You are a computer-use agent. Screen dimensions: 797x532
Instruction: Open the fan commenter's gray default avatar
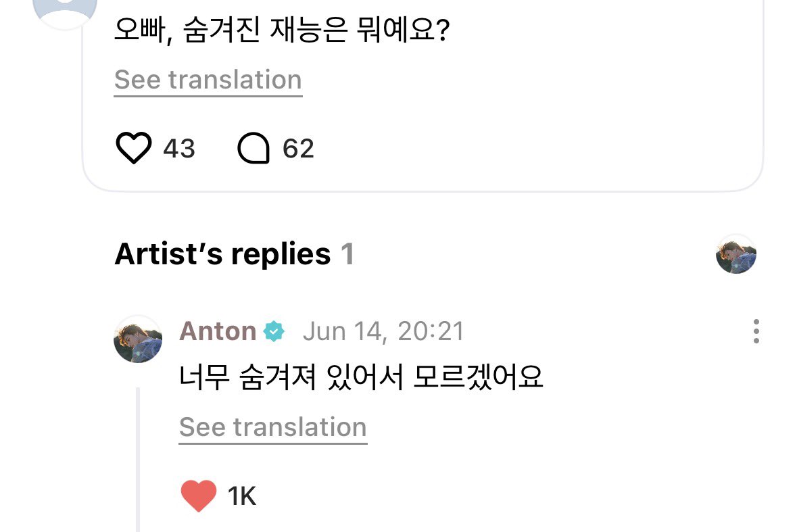click(65, 10)
